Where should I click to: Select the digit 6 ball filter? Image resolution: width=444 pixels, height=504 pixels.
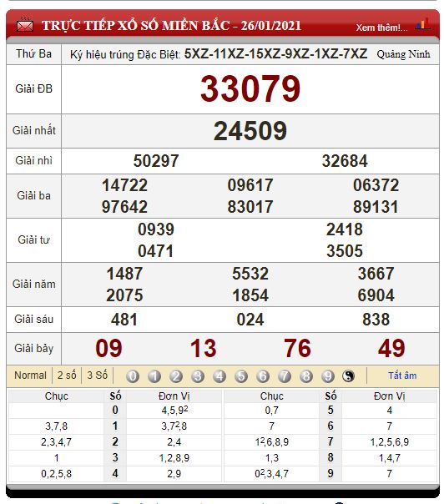[x=263, y=375]
